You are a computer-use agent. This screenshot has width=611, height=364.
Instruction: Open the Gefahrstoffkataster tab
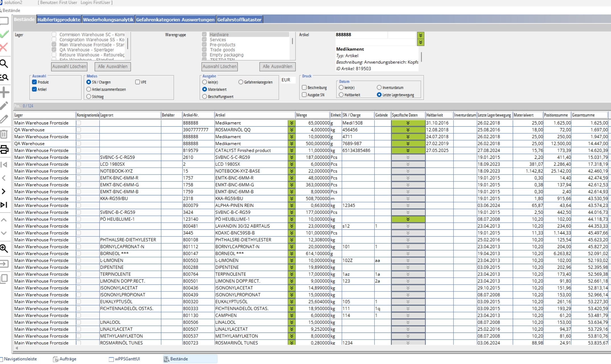tap(239, 20)
